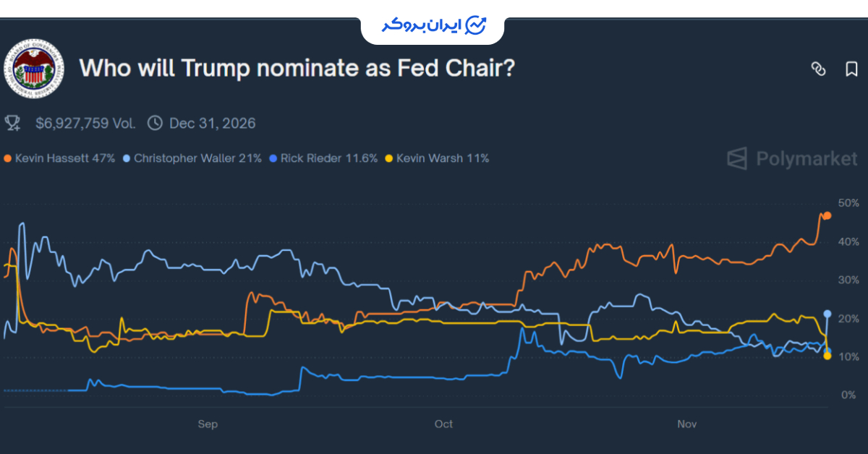
Task: Open the Dec 31, 2026 date selector
Action: coord(213,122)
